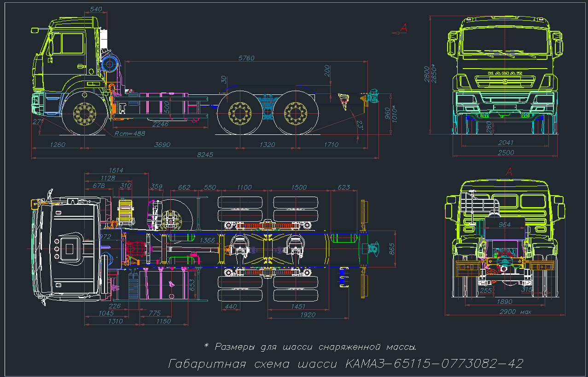Select the frame length dimension 5760
Image resolution: width=588 pixels, height=377 pixels.
(x=246, y=58)
